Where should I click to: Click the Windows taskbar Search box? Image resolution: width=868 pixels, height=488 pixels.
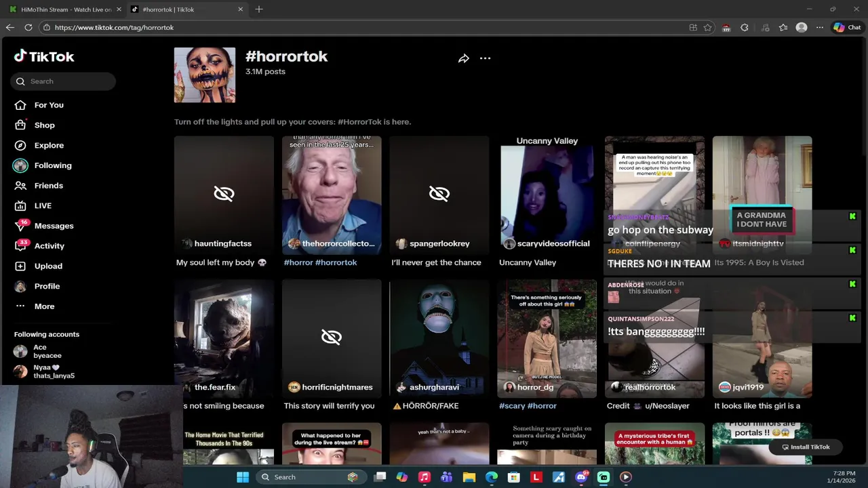(x=310, y=477)
